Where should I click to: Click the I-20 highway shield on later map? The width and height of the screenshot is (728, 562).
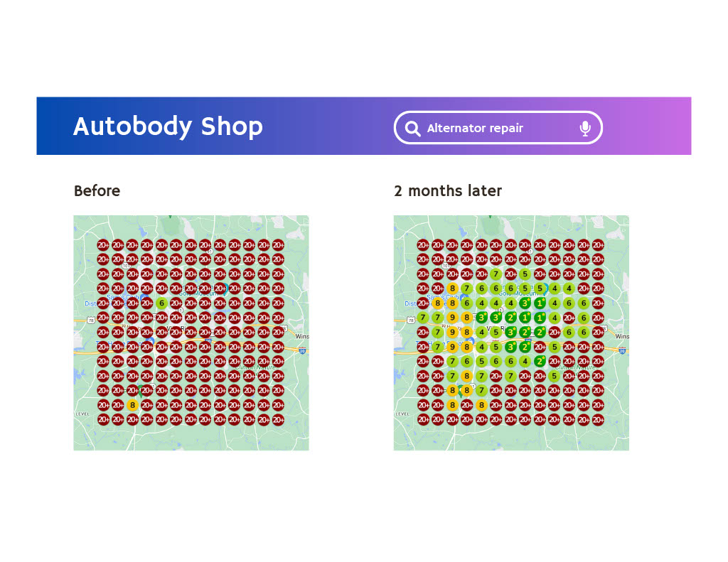click(623, 350)
